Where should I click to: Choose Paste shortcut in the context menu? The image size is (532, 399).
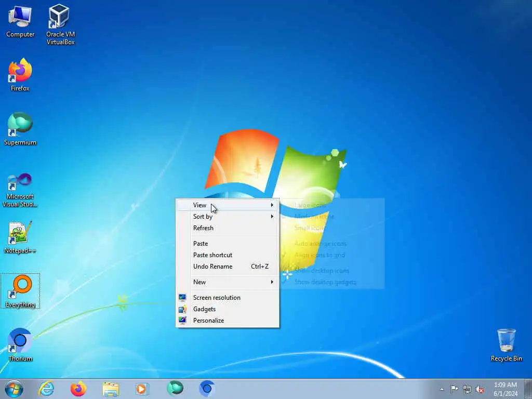coord(228,255)
